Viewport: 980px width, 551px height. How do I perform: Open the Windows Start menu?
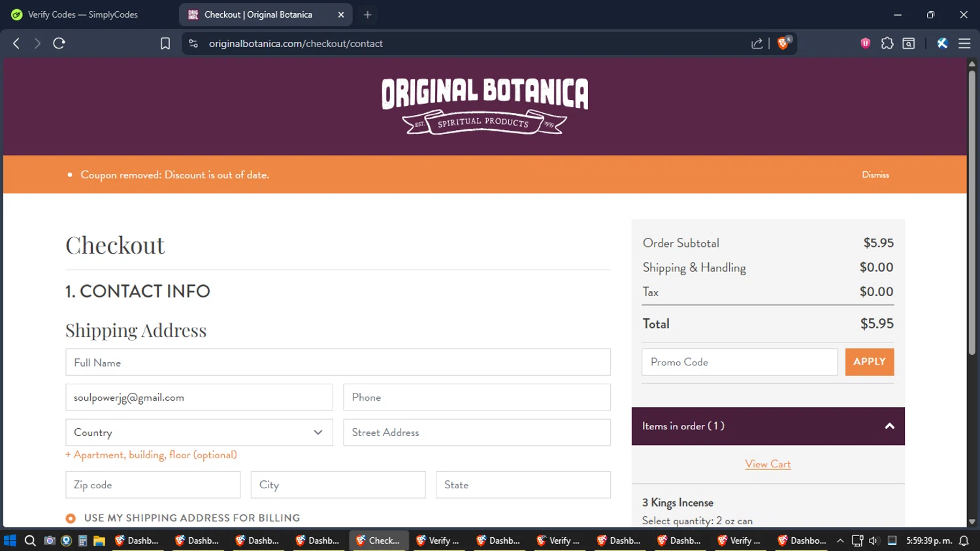[x=10, y=541]
